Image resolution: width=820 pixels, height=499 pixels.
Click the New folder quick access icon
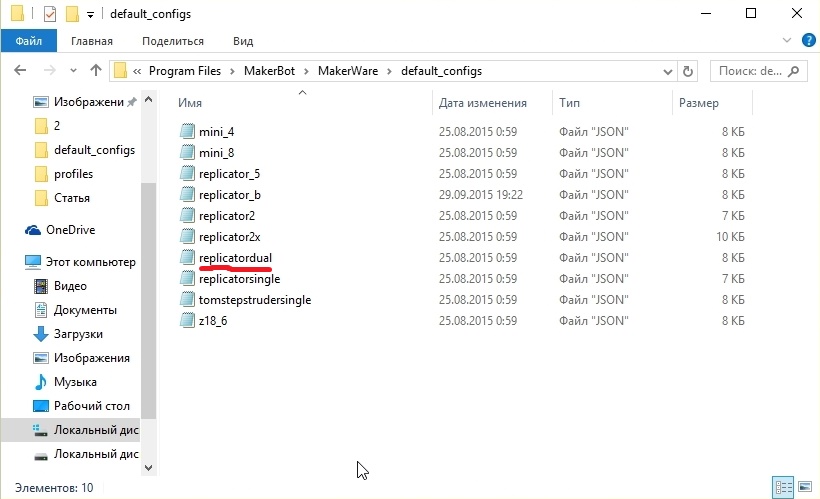pyautogui.click(x=72, y=14)
